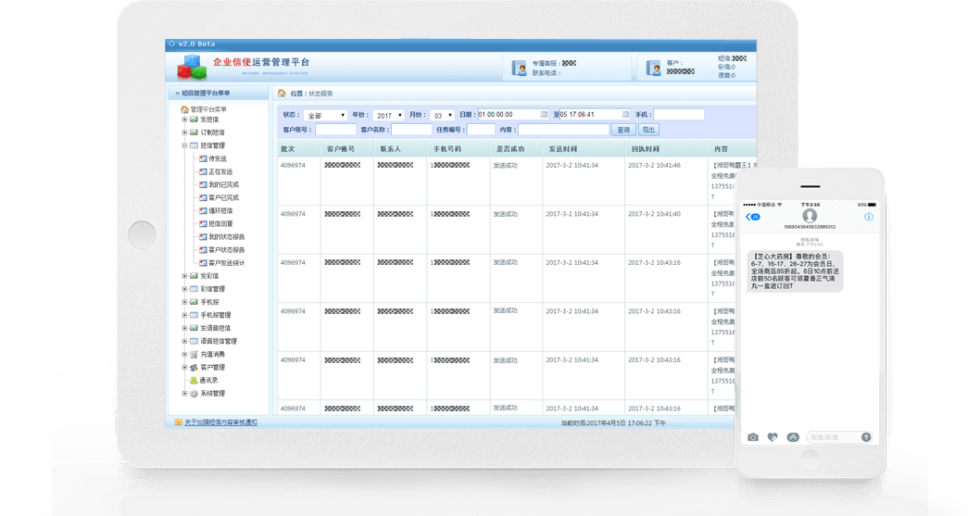The width and height of the screenshot is (980, 516).
Task: Click the 手机 number input field
Action: 679,115
